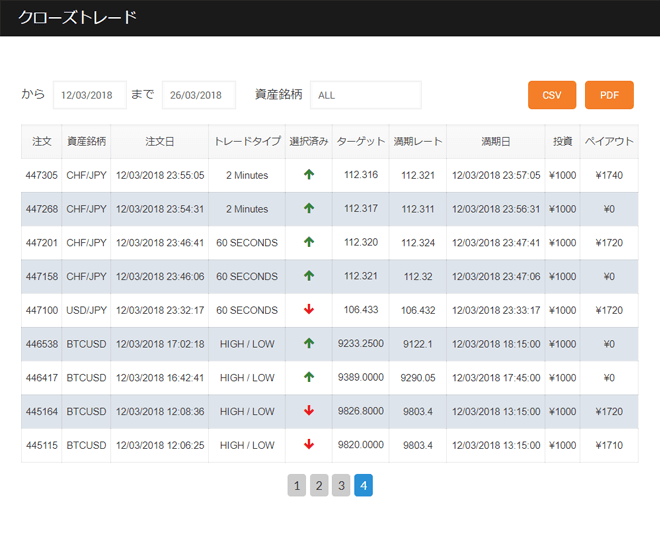
Task: Sort by the 注文日 column header
Action: pos(160,141)
